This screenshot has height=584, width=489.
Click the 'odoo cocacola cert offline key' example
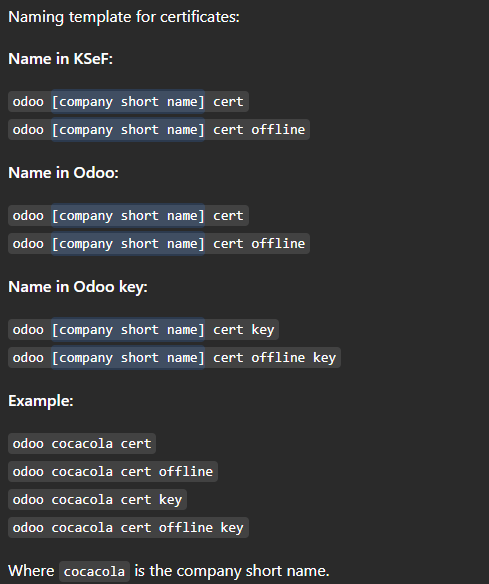point(128,527)
